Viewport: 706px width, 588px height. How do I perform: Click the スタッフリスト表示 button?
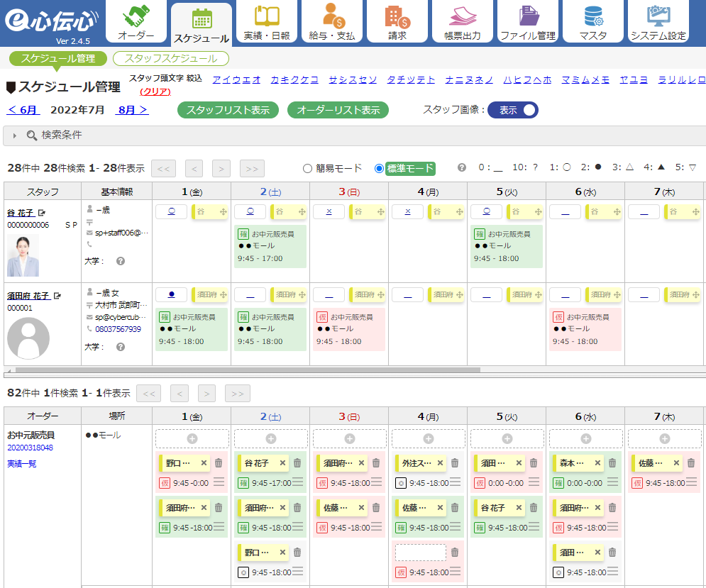(228, 110)
